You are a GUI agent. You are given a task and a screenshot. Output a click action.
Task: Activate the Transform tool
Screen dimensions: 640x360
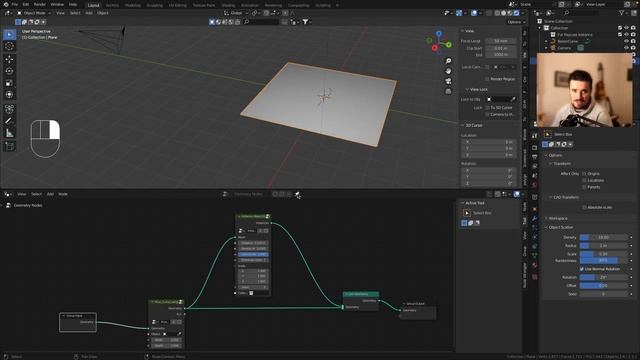[9, 95]
